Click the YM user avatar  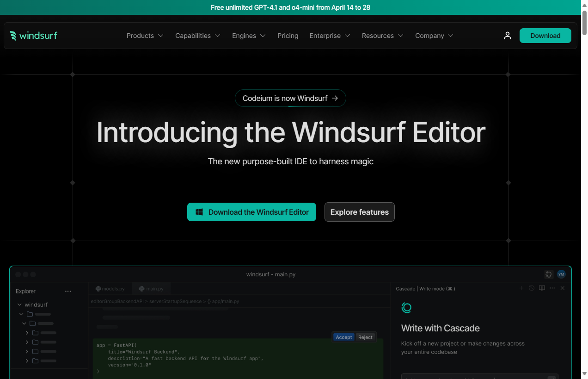tap(561, 274)
